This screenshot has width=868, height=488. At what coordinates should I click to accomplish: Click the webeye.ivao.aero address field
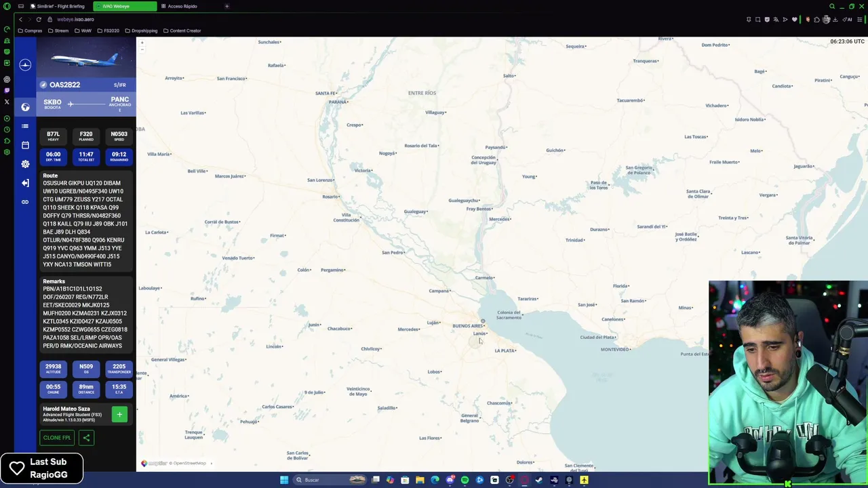click(75, 20)
